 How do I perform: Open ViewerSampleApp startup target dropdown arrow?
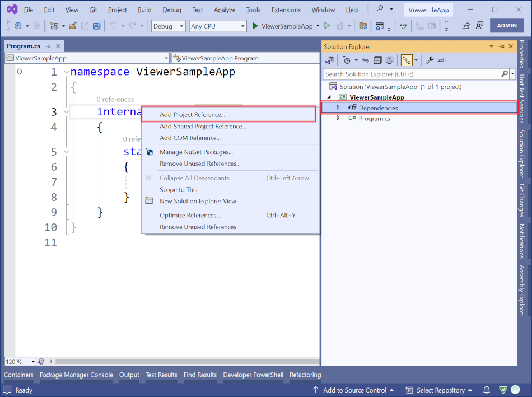pyautogui.click(x=318, y=26)
